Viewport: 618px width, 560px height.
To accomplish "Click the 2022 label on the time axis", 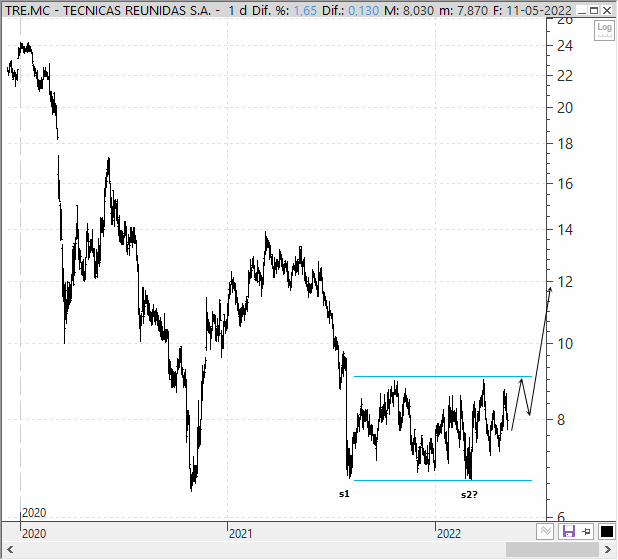I will 449,534.
